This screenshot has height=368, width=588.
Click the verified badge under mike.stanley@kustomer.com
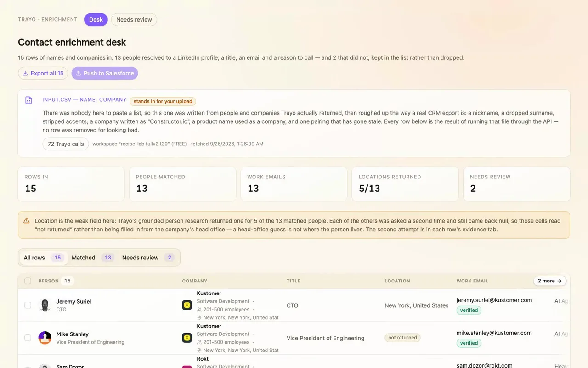(469, 343)
